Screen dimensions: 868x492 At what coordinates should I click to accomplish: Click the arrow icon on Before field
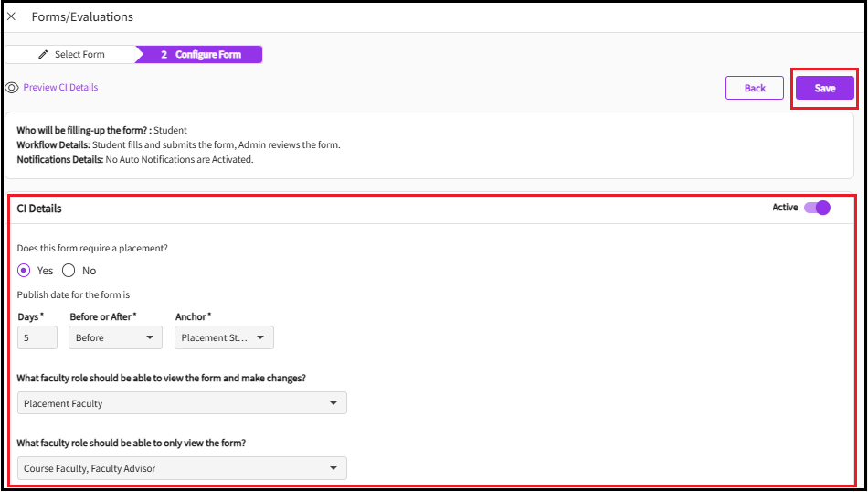pos(150,337)
